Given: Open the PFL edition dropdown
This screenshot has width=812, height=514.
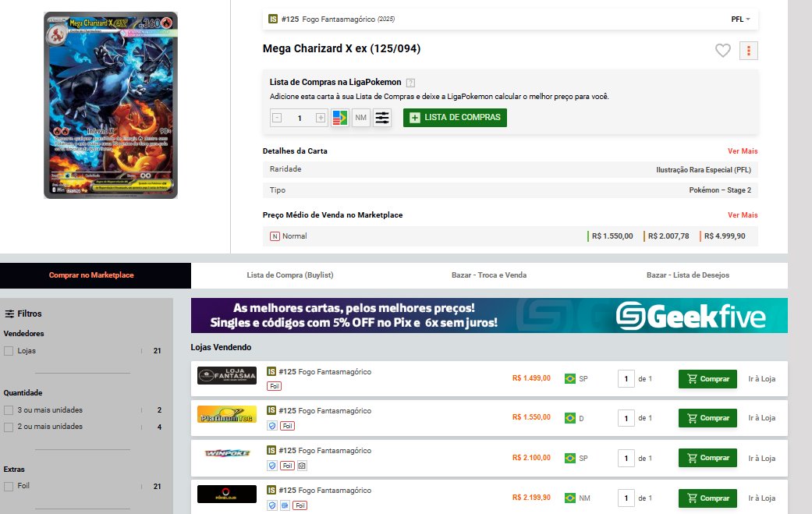Looking at the screenshot, I should point(740,19).
